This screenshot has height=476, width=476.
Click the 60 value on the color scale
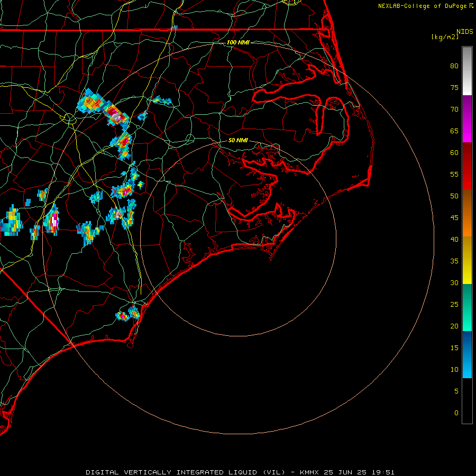pos(454,153)
